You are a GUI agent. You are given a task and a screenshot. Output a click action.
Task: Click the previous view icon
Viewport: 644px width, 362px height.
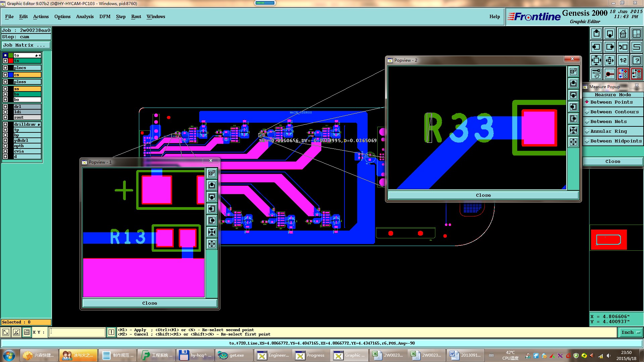[623, 47]
